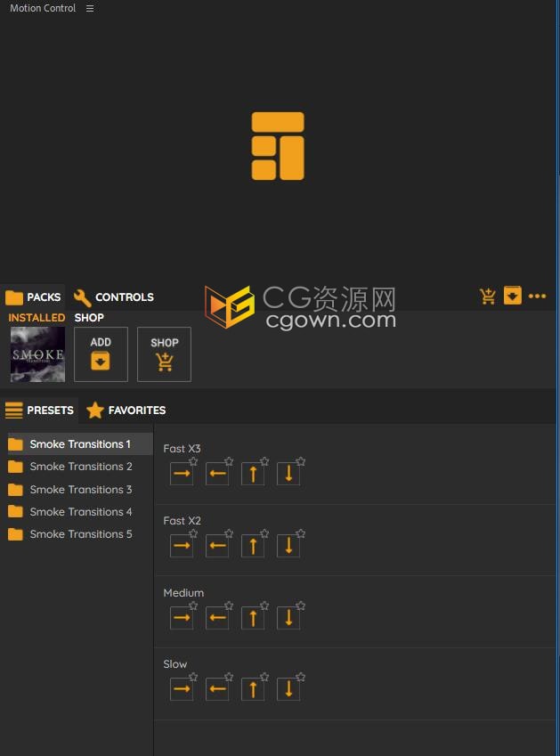Select the Smoke Transitions 5 folder

(80, 534)
